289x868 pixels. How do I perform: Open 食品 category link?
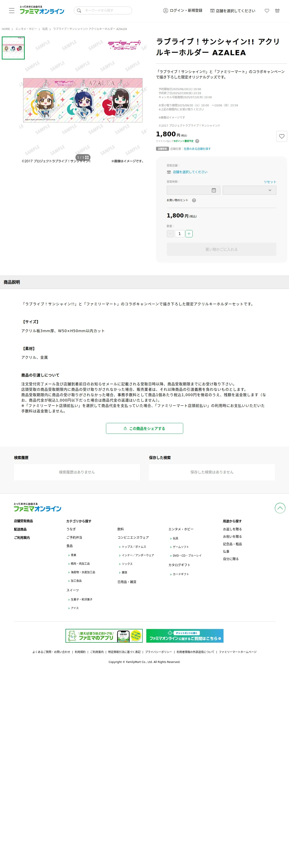69,546
